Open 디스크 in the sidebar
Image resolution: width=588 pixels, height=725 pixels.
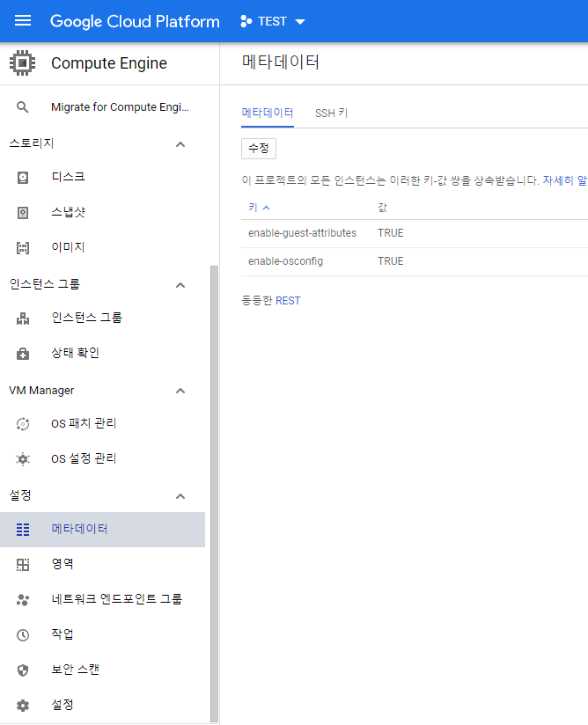point(68,177)
